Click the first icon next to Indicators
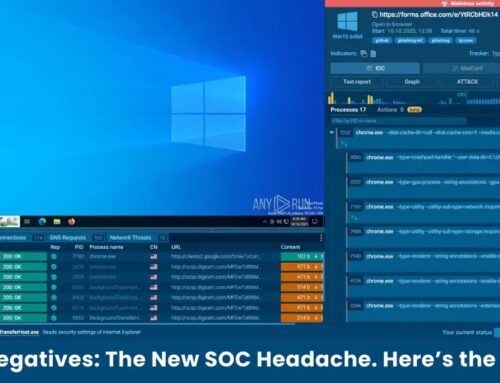This screenshot has height=383, width=500. pos(364,54)
